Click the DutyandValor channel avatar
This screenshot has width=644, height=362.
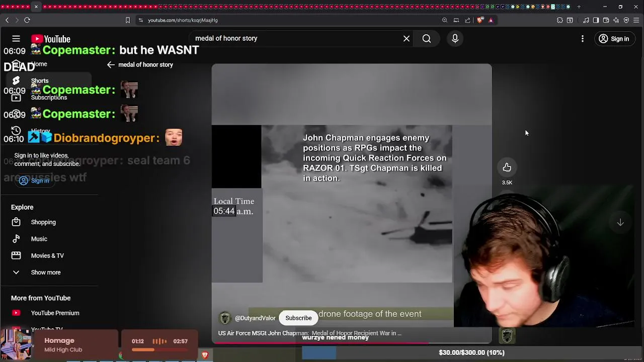pyautogui.click(x=225, y=318)
